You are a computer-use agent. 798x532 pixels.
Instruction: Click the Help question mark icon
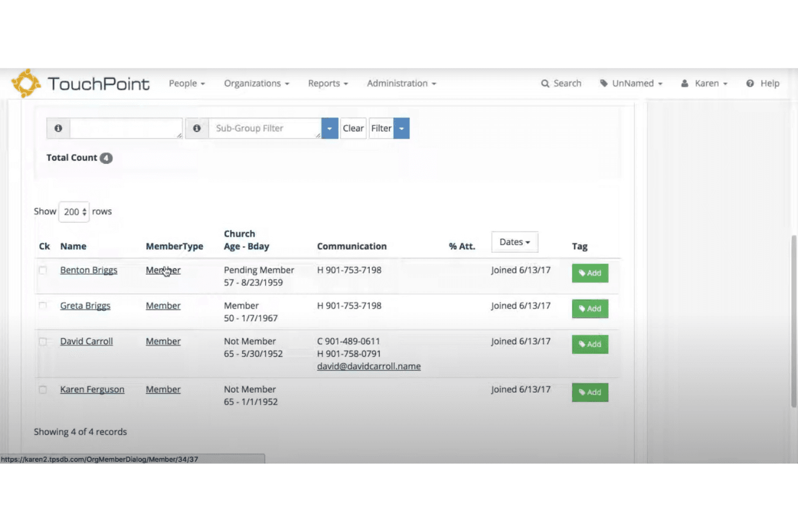[750, 84]
